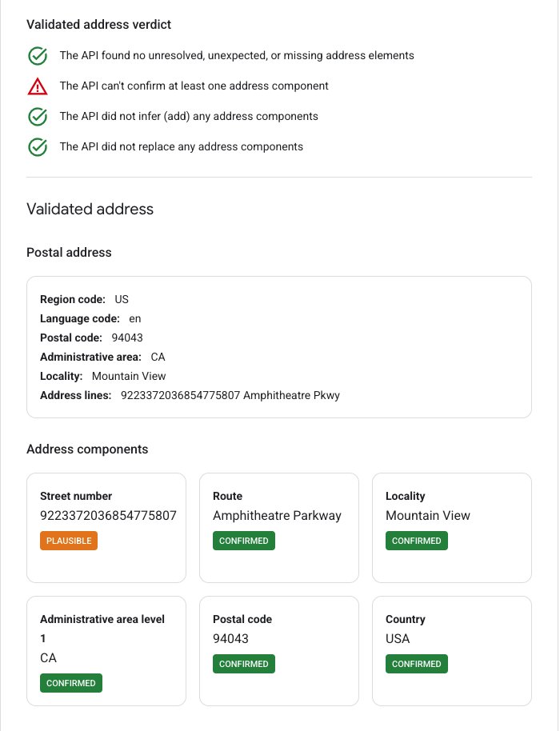
Task: Click the red warning triangle icon
Action: click(38, 86)
